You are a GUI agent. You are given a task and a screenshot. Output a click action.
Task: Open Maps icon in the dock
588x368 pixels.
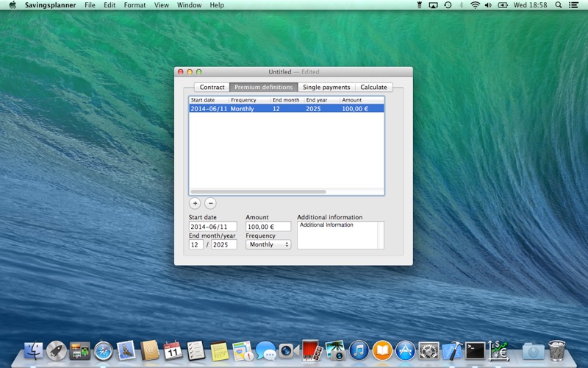coord(243,351)
